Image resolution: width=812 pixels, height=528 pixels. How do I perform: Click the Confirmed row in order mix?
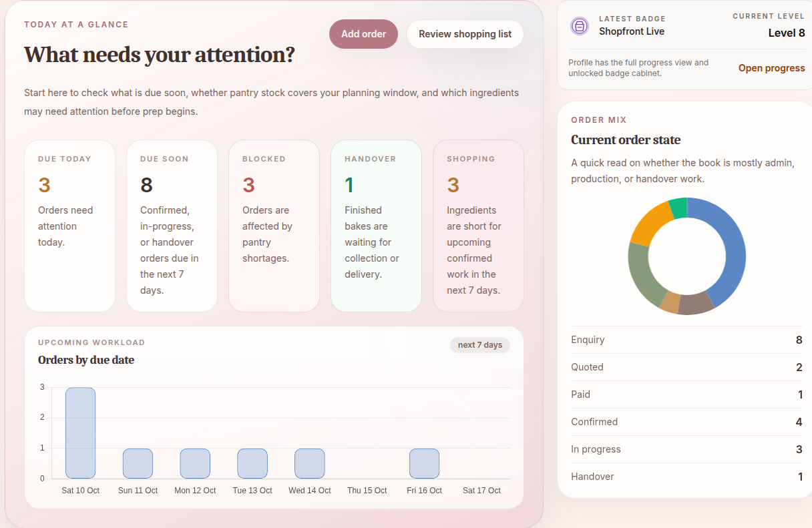686,422
